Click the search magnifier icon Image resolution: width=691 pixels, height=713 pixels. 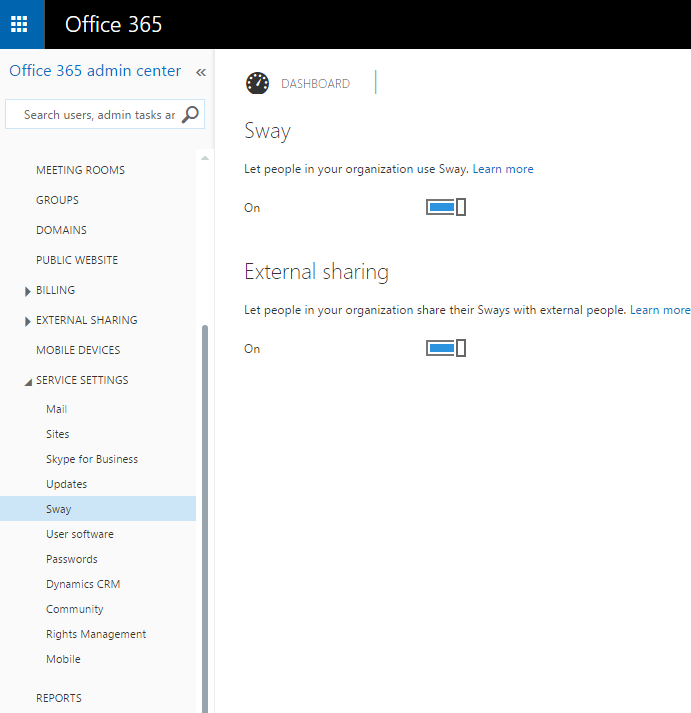[x=190, y=114]
